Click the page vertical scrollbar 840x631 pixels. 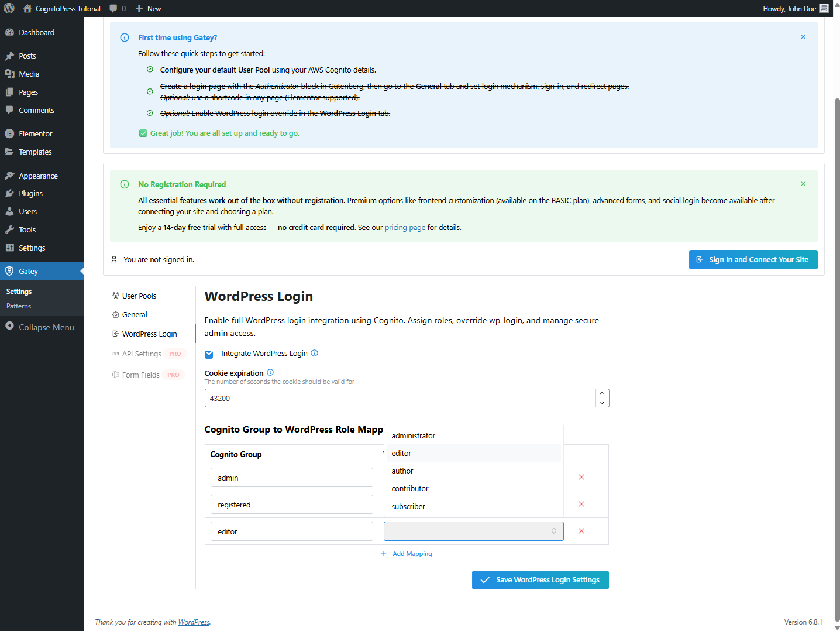837,360
